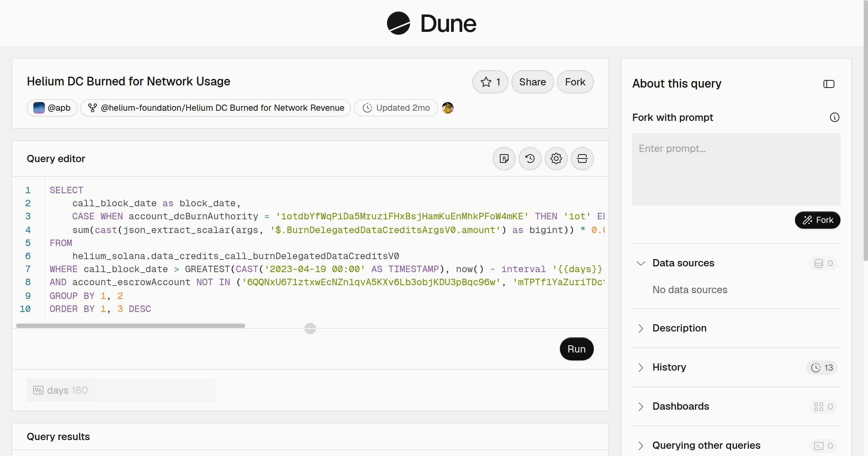Click the black Fork with magic wand button

pyautogui.click(x=817, y=220)
